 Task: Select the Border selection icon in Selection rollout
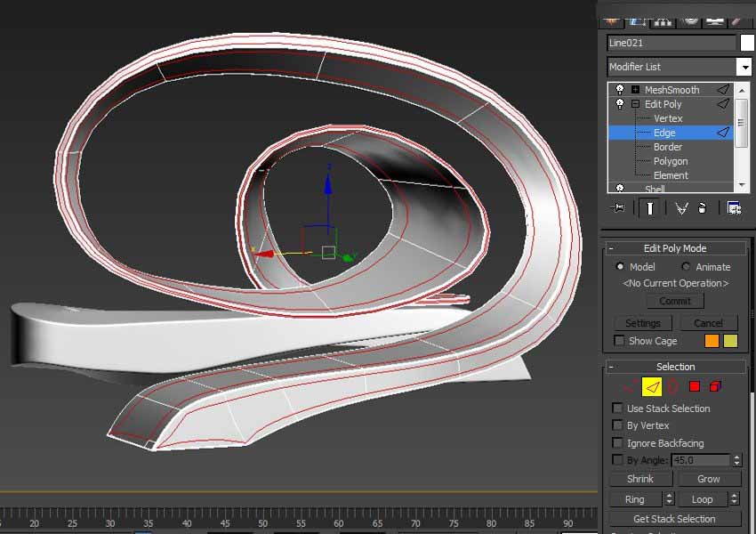pyautogui.click(x=673, y=386)
